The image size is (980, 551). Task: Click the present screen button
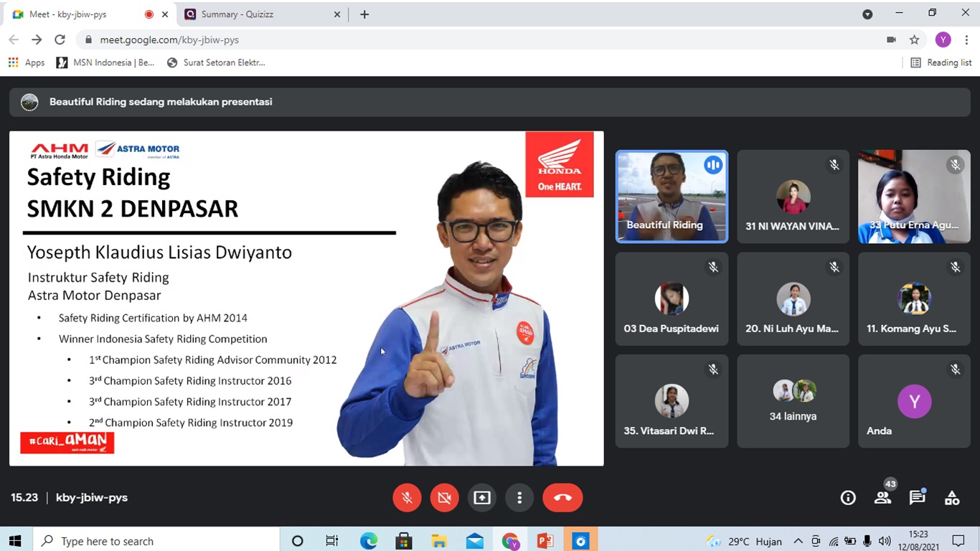tap(482, 498)
